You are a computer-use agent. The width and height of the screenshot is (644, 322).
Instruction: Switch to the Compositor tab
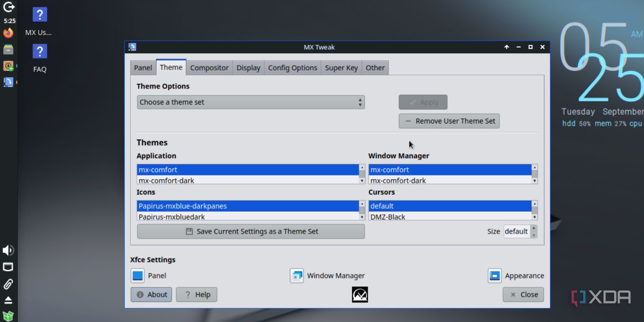pyautogui.click(x=209, y=68)
